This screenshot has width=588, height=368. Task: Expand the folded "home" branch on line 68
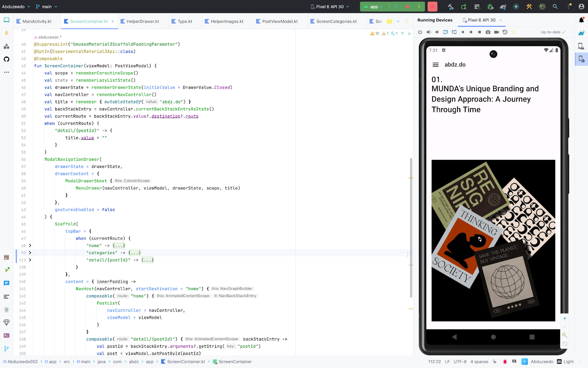point(30,246)
